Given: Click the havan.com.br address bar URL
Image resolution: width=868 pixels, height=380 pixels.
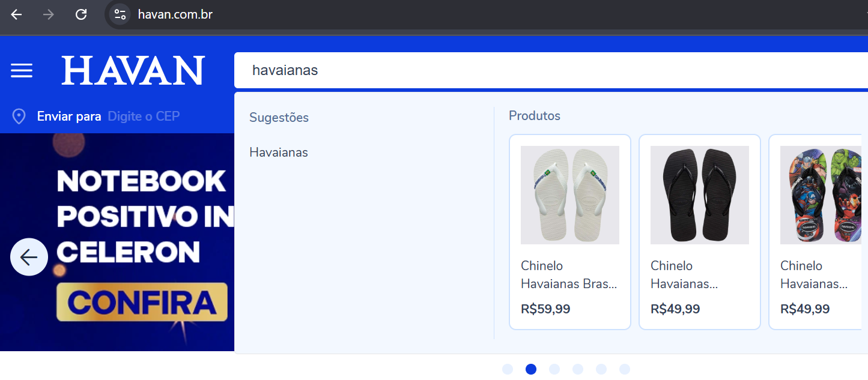Looking at the screenshot, I should (175, 14).
